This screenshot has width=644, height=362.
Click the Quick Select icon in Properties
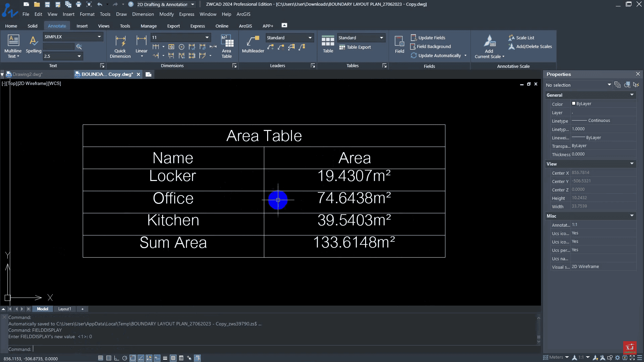coord(636,85)
